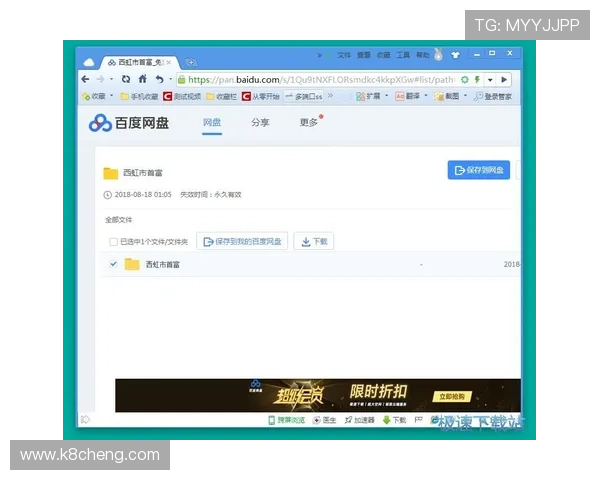Click the 限时折扣 ad banner
Image resolution: width=600 pixels, height=480 pixels.
(318, 395)
